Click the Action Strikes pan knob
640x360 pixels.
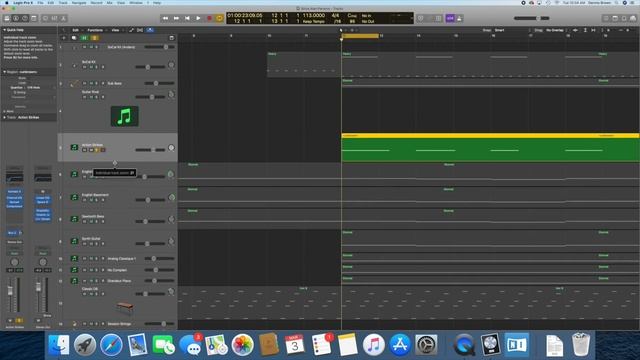171,148
